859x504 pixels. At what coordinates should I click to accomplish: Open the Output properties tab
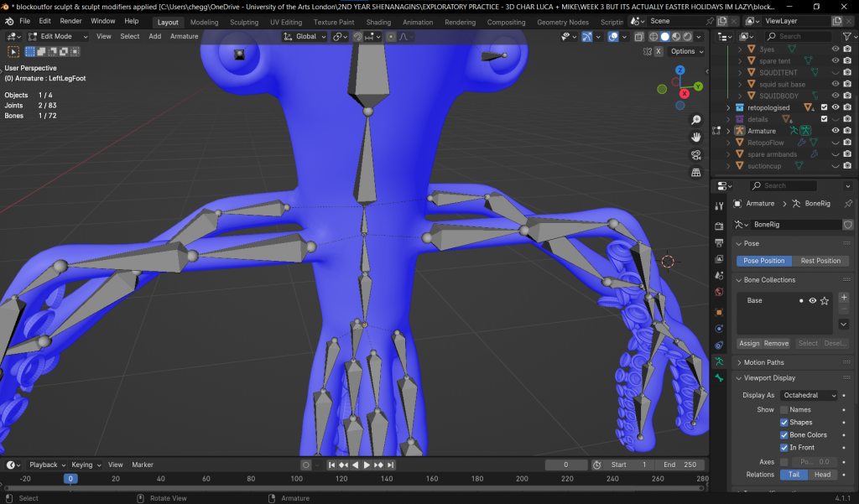pyautogui.click(x=719, y=242)
